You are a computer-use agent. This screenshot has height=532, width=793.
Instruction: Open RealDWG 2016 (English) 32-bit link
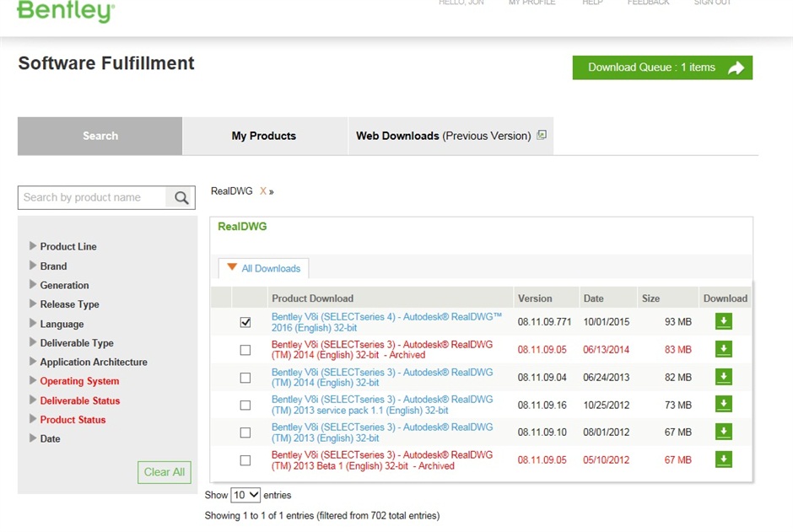click(386, 322)
